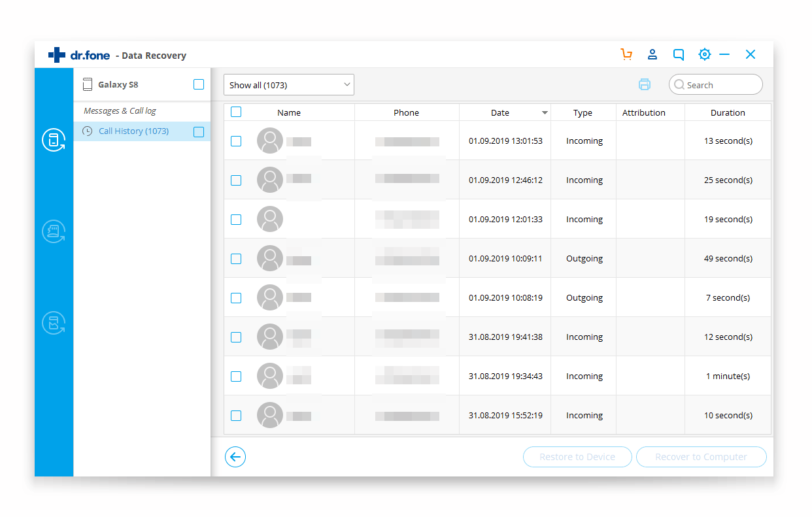Select the phone data recovery sidebar icon

coord(54,140)
